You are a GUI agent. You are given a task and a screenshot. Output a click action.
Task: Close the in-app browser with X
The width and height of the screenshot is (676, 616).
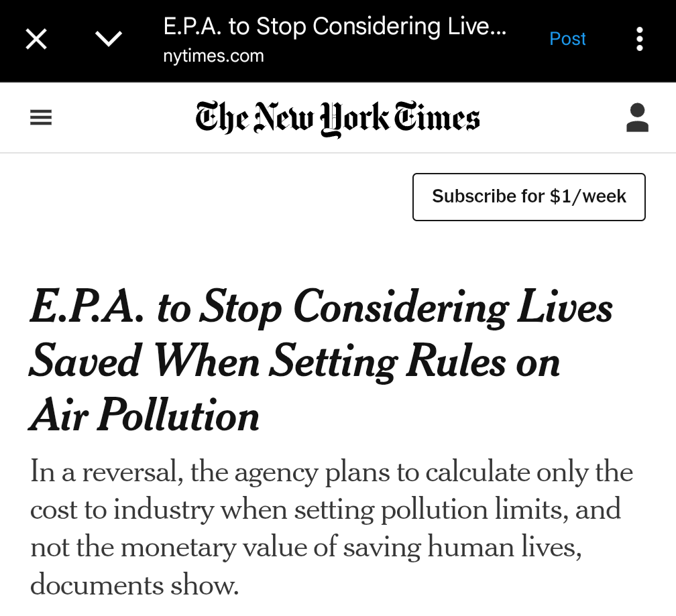pos(36,39)
